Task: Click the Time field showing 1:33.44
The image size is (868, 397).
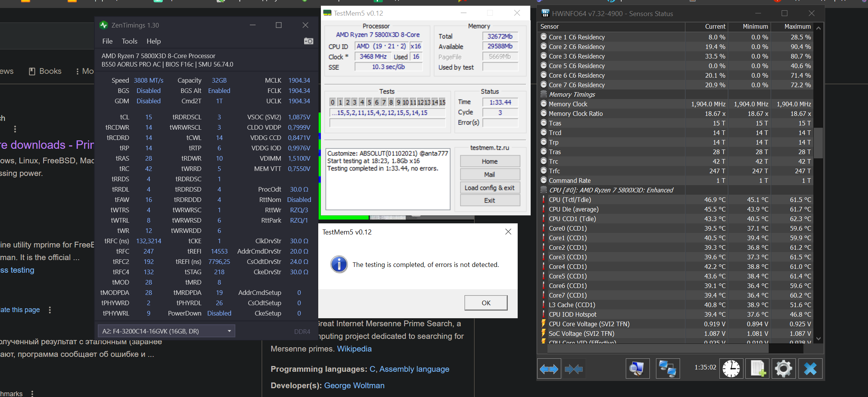Action: 500,102
